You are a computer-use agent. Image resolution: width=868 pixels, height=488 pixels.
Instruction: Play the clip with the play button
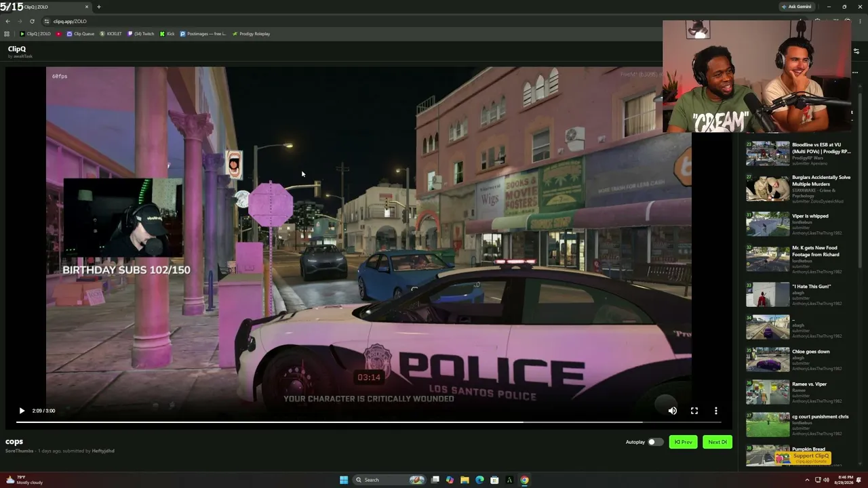pos(22,411)
